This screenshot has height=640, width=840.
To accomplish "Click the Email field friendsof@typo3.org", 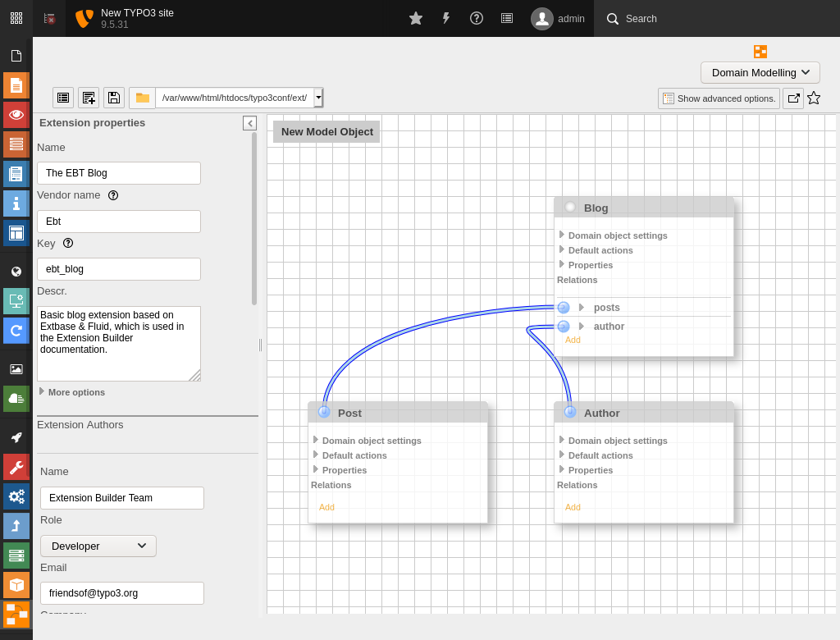I will pos(122,593).
